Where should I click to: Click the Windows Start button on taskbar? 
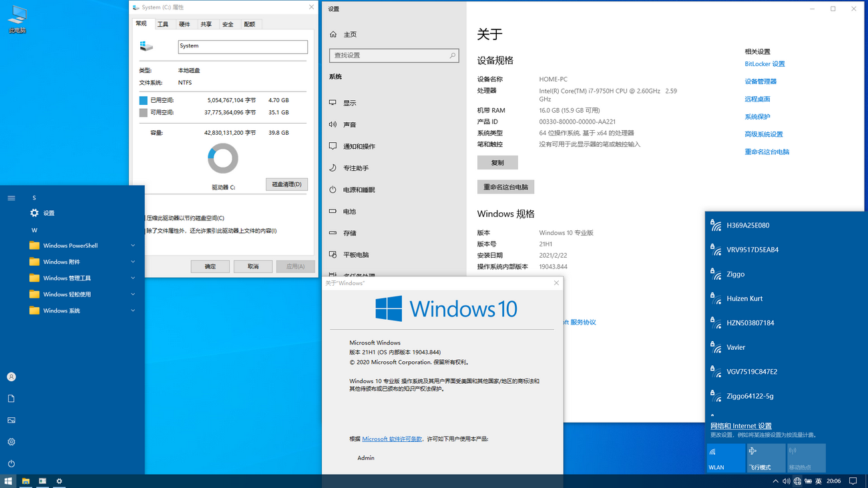[x=8, y=481]
